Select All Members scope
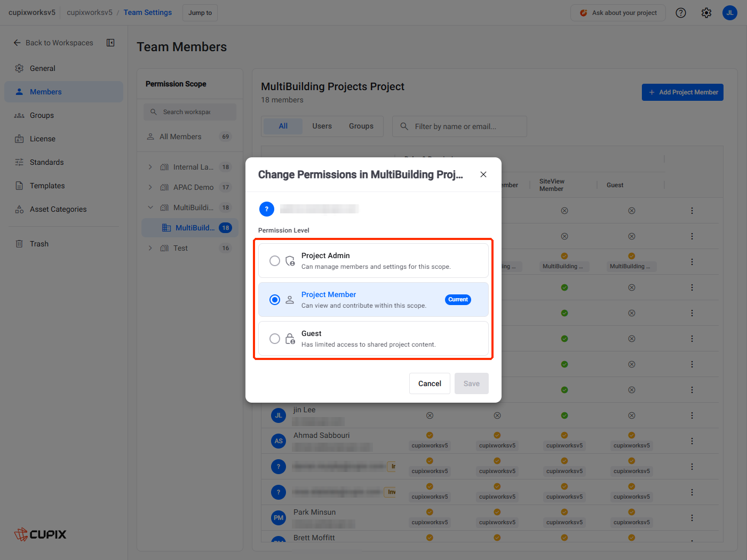The width and height of the screenshot is (747, 560). click(x=190, y=137)
